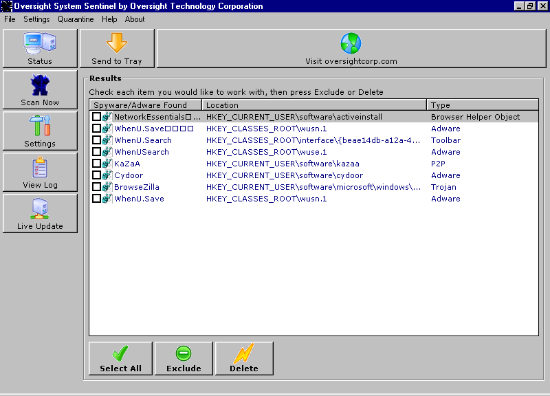This screenshot has height=396, width=550.
Task: Open View Log clipboard button
Action: [40, 172]
